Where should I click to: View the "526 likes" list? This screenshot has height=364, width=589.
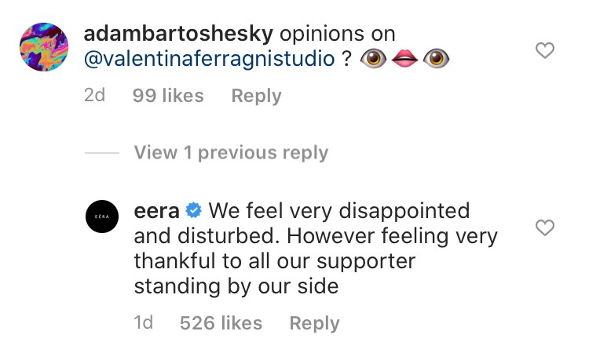tap(221, 323)
